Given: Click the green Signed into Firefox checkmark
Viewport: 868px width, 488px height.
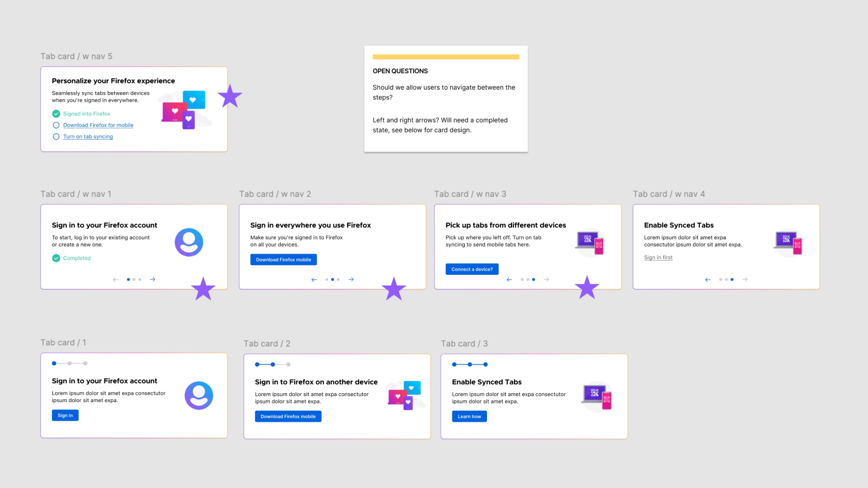Looking at the screenshot, I should (x=56, y=114).
